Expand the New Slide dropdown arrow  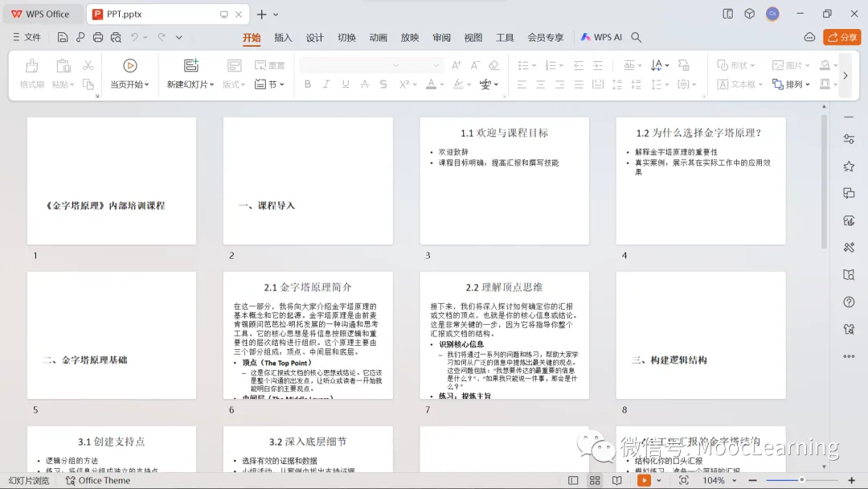click(212, 84)
